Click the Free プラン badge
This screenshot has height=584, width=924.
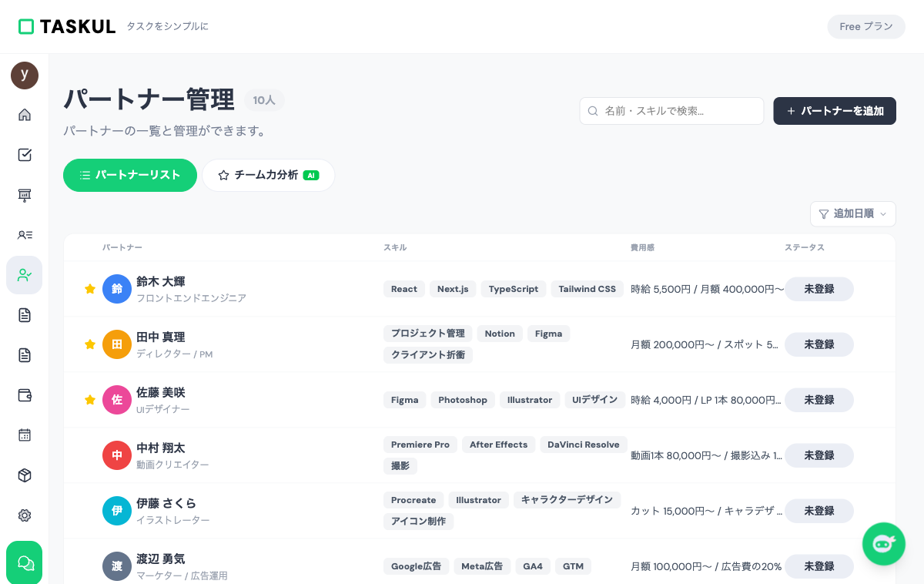(866, 26)
